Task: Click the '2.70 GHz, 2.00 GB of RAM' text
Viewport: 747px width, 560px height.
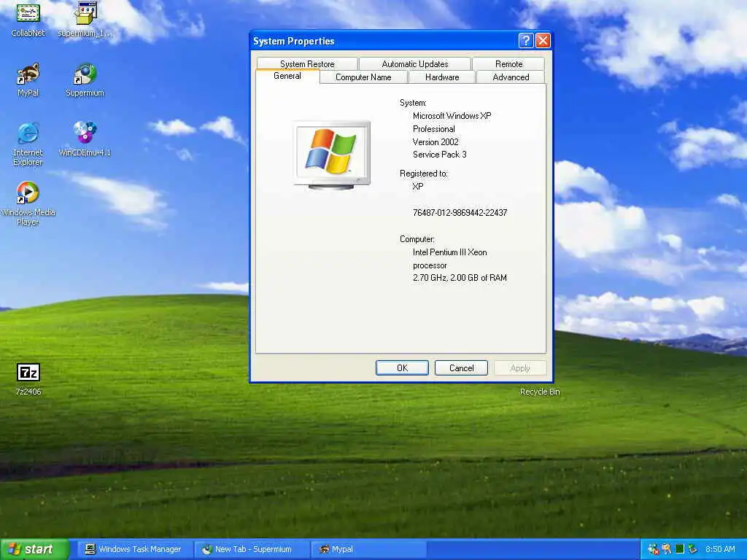Action: click(x=460, y=278)
